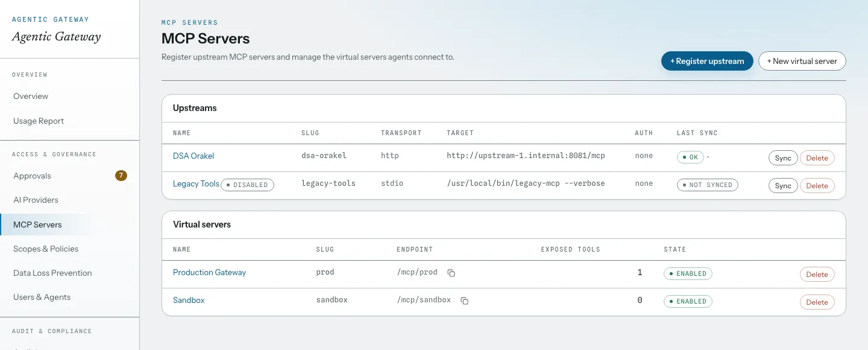
Task: Select MCP Servers in the sidebar
Action: 69,224
